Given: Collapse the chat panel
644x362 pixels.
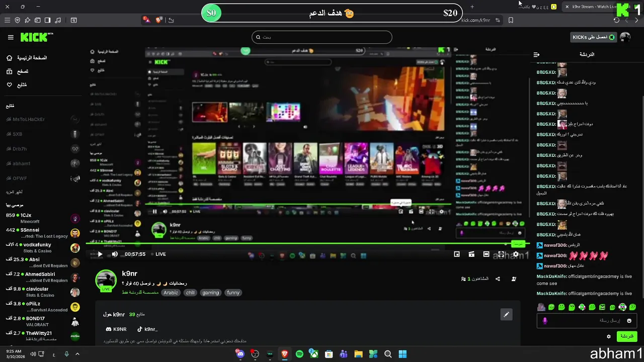Looking at the screenshot, I should (536, 54).
